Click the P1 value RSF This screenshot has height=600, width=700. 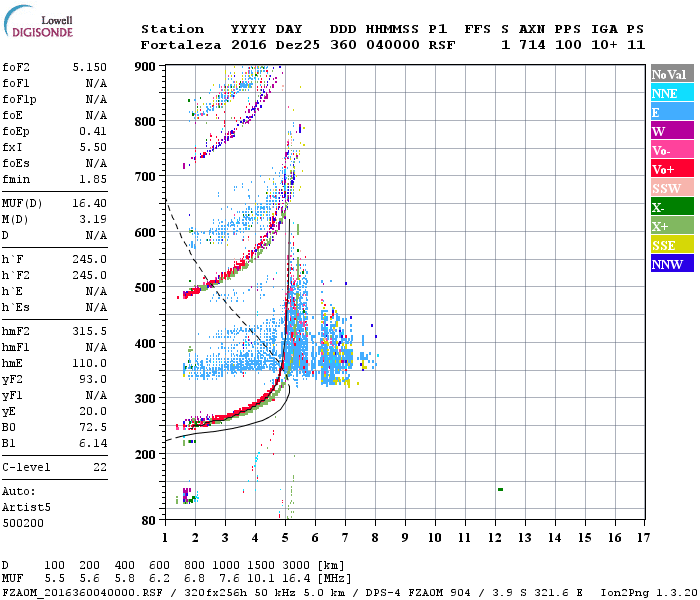click(x=442, y=45)
